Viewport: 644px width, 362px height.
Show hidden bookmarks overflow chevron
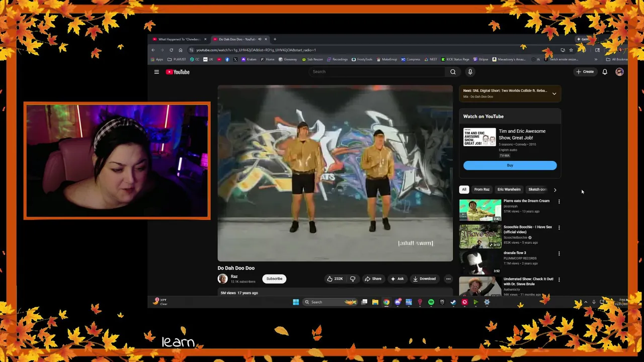pos(596,59)
